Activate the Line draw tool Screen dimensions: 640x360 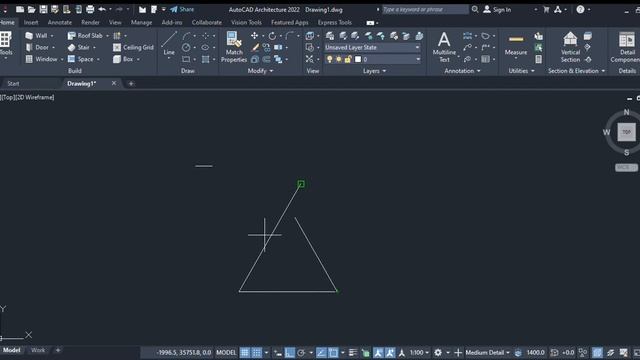(x=169, y=44)
